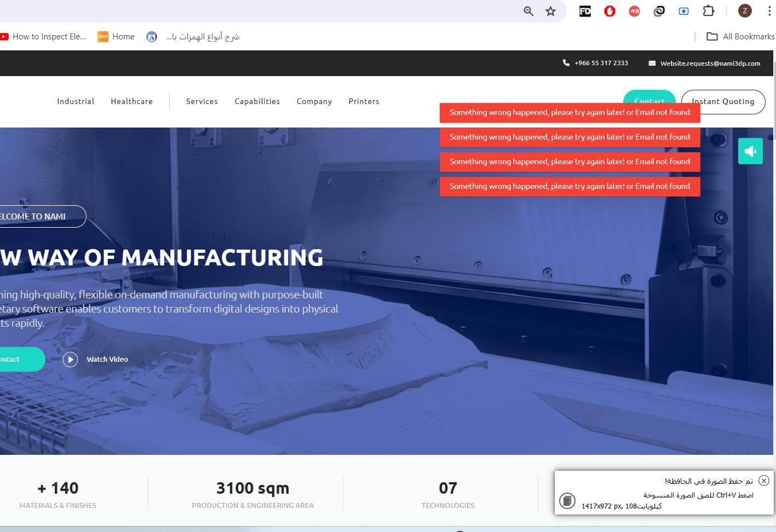Click the teal Contact button in header
Image resolution: width=776 pixels, height=532 pixels.
coord(649,96)
